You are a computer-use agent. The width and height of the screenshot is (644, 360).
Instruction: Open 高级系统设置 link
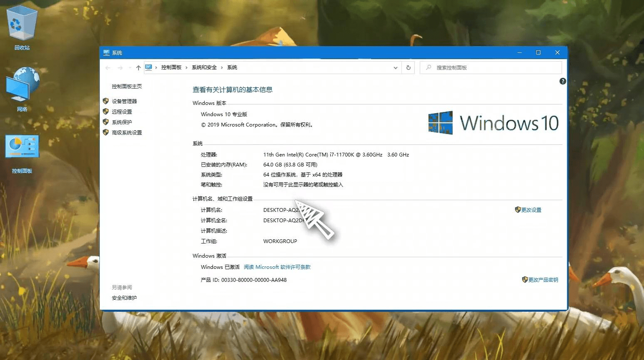point(127,132)
